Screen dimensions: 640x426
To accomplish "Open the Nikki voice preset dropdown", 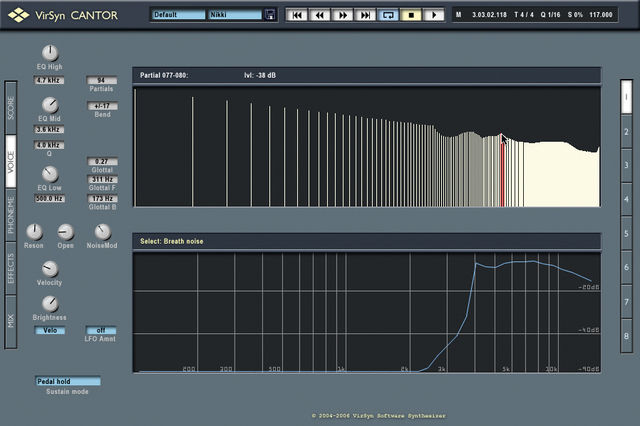I will (235, 15).
